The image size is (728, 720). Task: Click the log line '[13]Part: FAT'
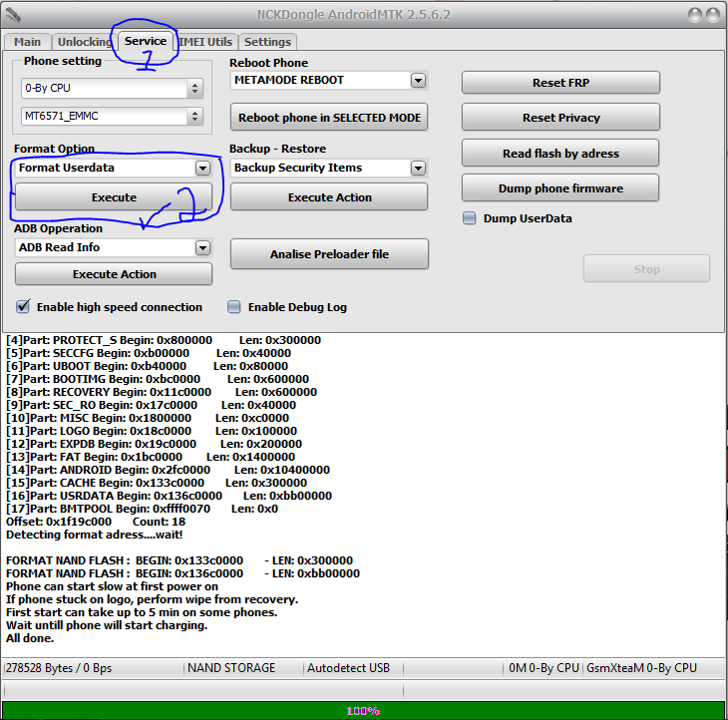(150, 457)
